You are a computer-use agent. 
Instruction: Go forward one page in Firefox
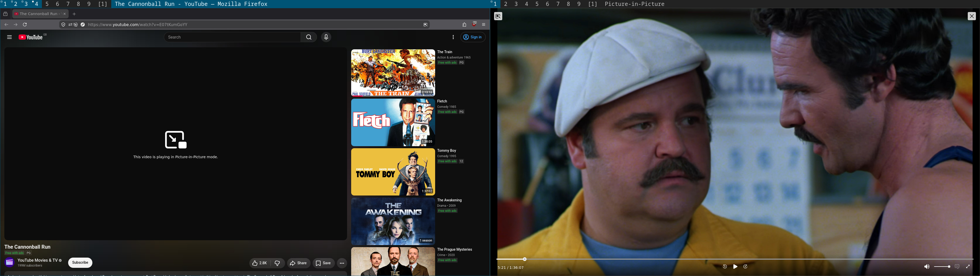coord(16,25)
